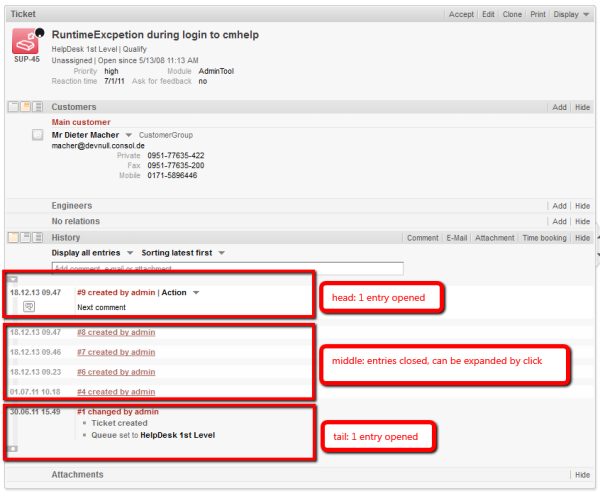Open dropdown arrow next to Mr Dieter Macher
Screen dimensions: 600x496
(x=128, y=135)
